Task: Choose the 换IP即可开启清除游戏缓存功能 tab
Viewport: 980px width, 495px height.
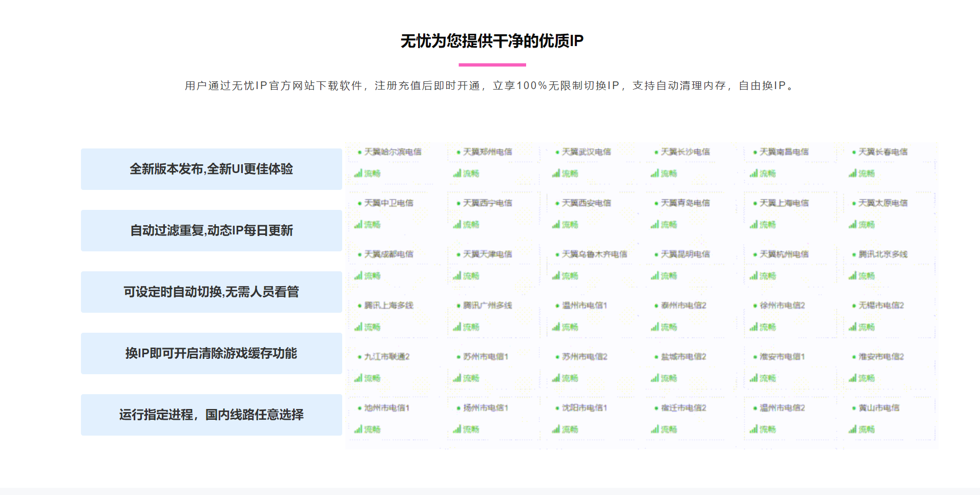Action: 211,353
